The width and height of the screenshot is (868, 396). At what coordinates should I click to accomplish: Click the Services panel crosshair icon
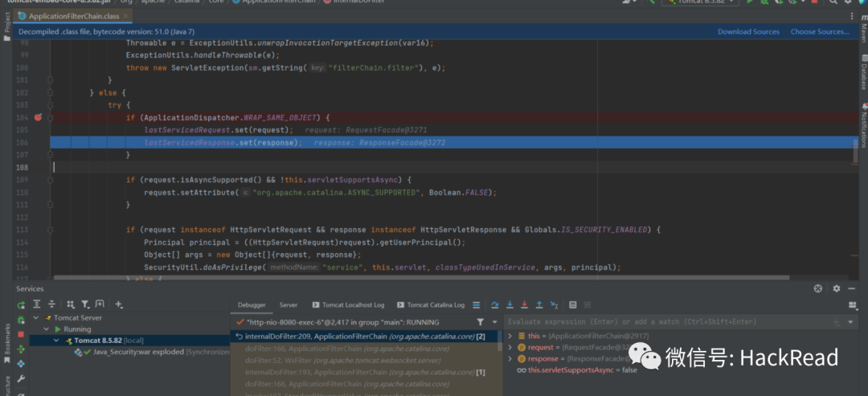(x=818, y=288)
